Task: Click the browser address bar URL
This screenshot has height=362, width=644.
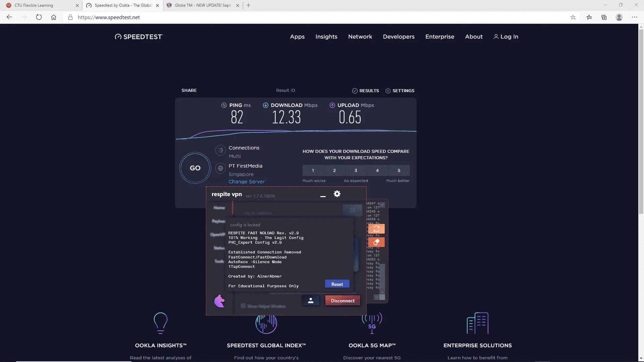Action: coord(109,17)
